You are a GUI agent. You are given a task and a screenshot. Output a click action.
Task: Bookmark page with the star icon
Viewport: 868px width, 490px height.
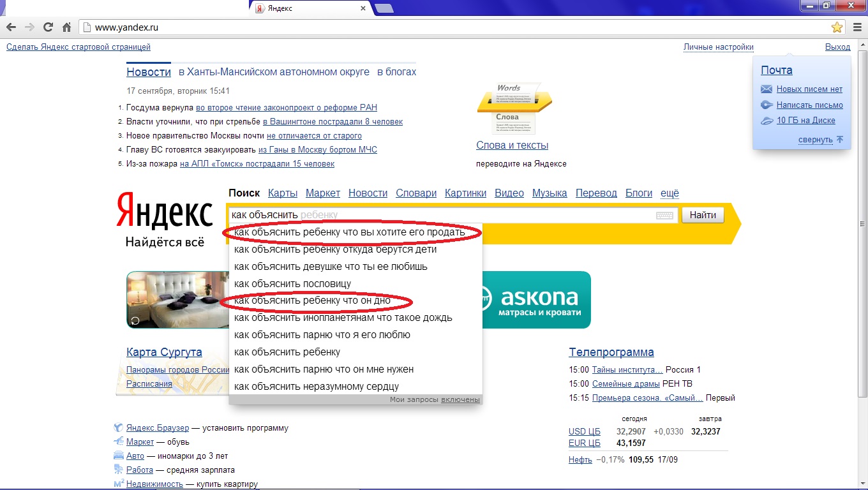tap(837, 27)
